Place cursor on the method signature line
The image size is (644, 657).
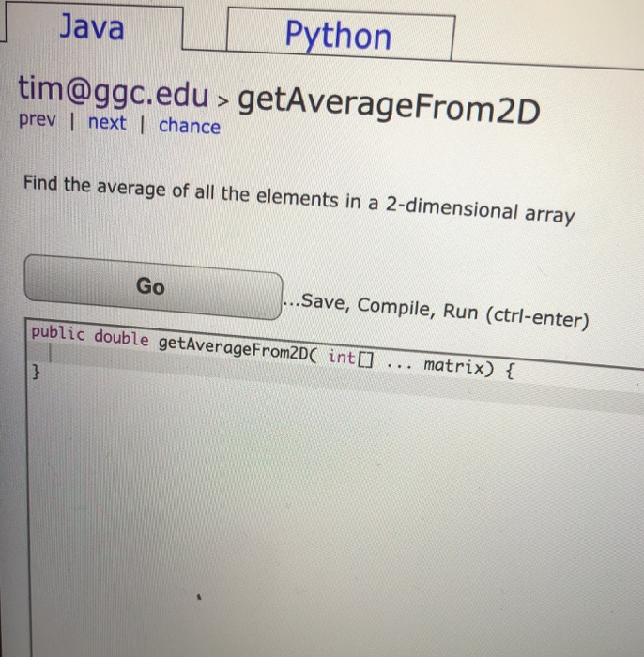pos(272,351)
